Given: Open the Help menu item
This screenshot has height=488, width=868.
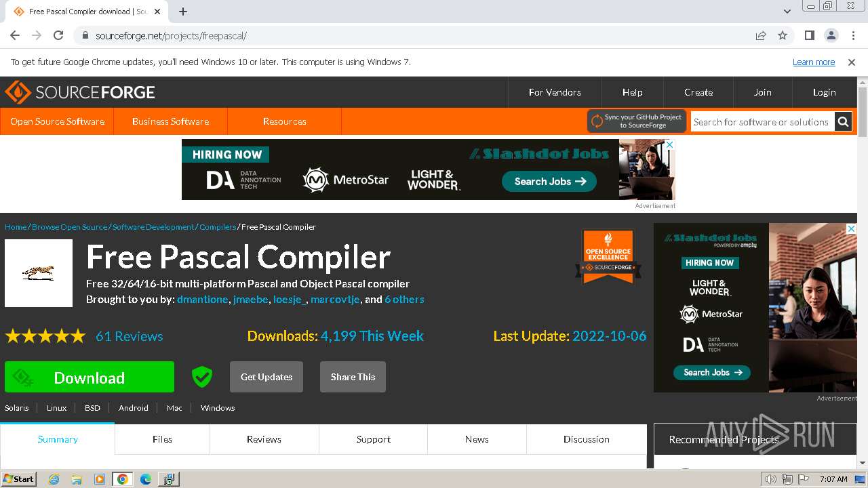Looking at the screenshot, I should click(632, 92).
